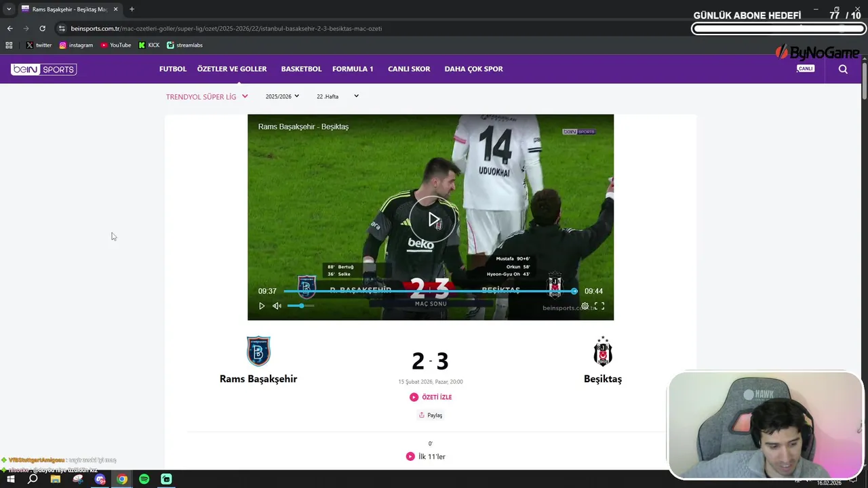
Task: Click the Paylaş share button
Action: click(431, 415)
